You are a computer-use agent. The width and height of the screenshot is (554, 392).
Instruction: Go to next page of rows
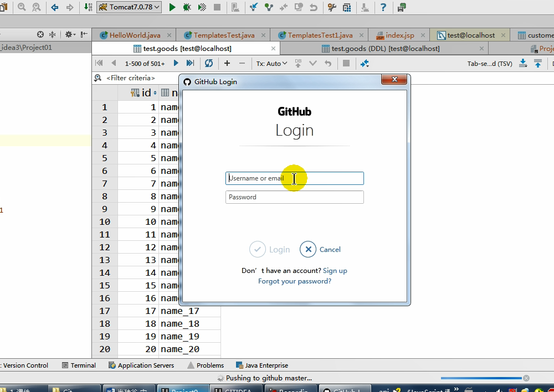(x=176, y=63)
